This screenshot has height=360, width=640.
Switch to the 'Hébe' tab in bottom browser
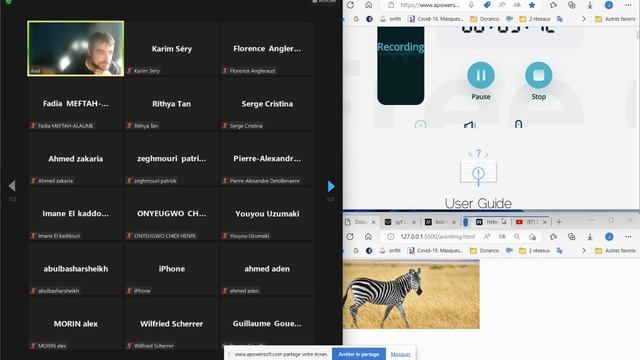coord(488,222)
